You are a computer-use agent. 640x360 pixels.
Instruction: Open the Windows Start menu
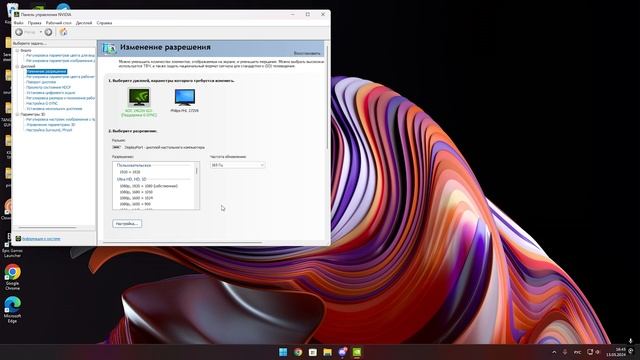coord(283,352)
